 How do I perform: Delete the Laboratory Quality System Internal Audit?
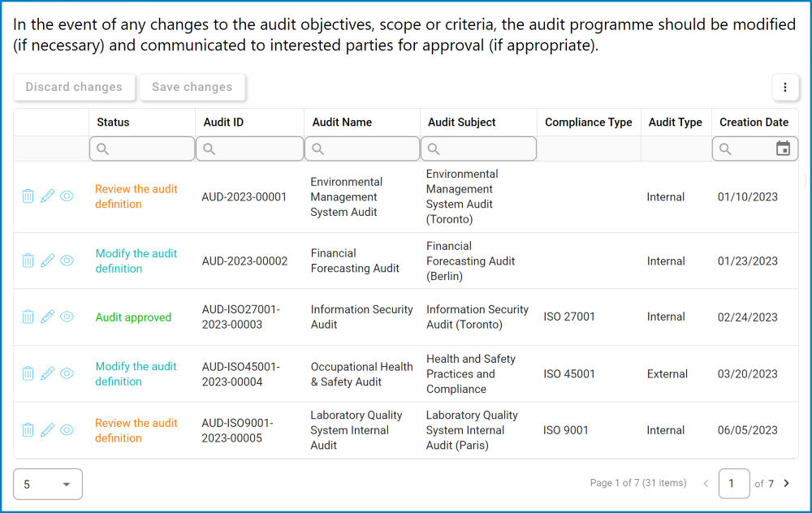[x=28, y=429]
